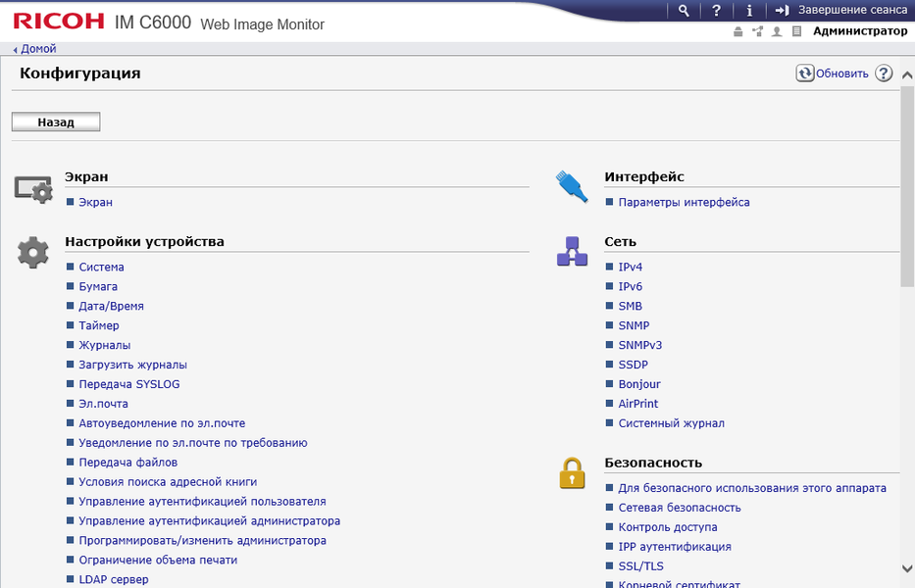
Task: Click the document list icon near Администратор
Action: [x=796, y=31]
